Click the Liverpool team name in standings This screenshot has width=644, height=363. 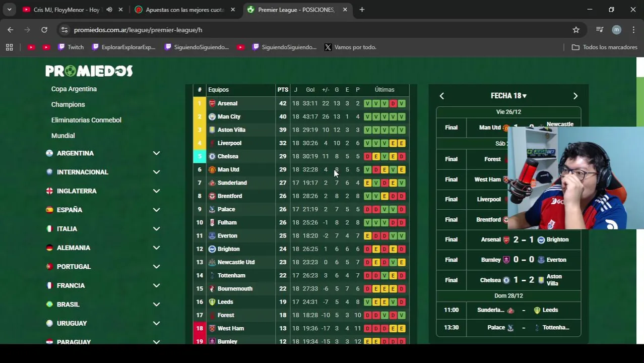(x=229, y=143)
